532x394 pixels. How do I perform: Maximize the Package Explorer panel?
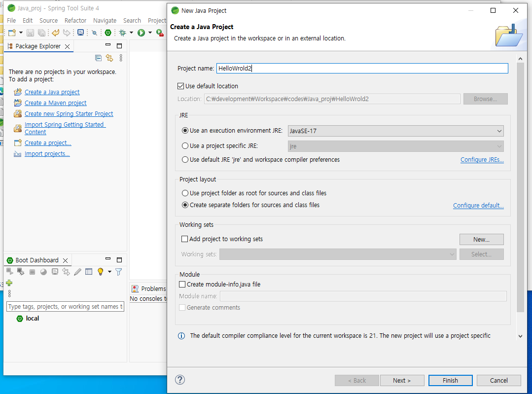[119, 46]
